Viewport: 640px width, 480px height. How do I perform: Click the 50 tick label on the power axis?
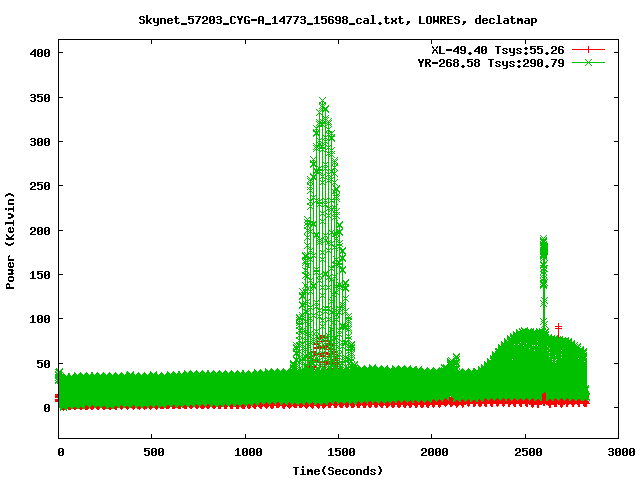pos(44,364)
